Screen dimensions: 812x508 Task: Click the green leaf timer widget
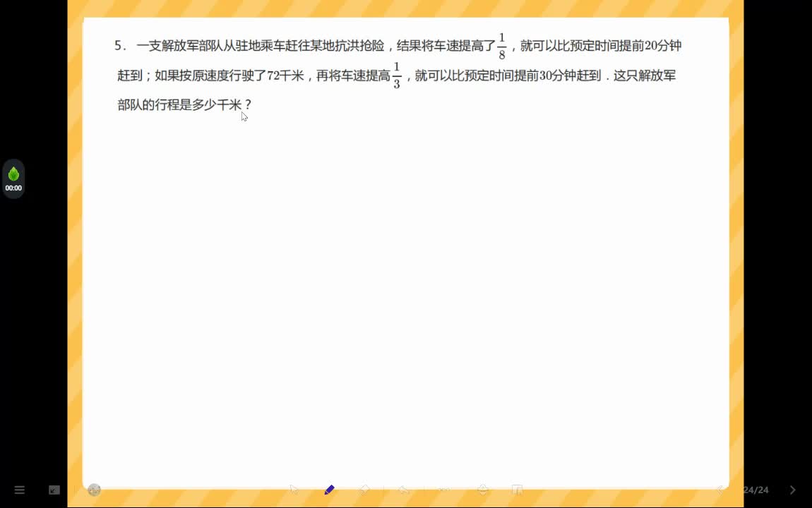coord(13,179)
